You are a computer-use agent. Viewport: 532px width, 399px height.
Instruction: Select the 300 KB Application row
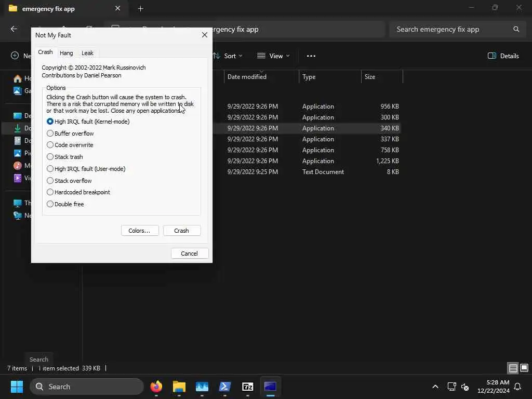pos(307,117)
